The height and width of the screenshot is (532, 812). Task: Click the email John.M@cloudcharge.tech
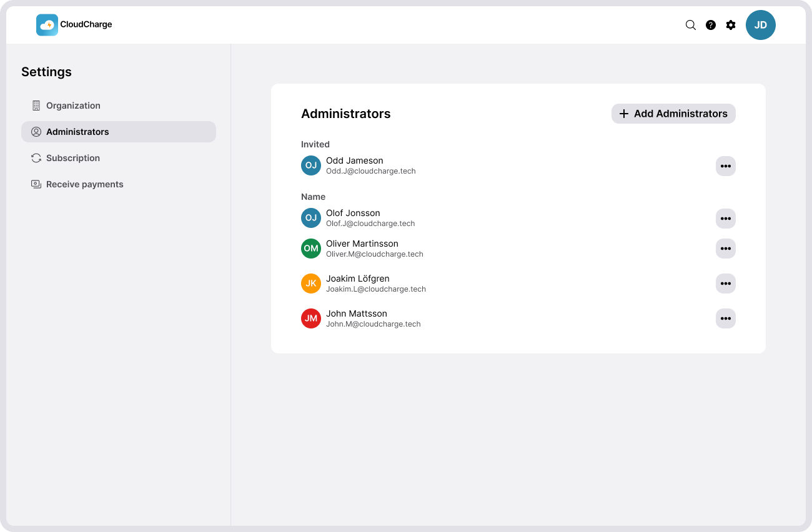(374, 324)
